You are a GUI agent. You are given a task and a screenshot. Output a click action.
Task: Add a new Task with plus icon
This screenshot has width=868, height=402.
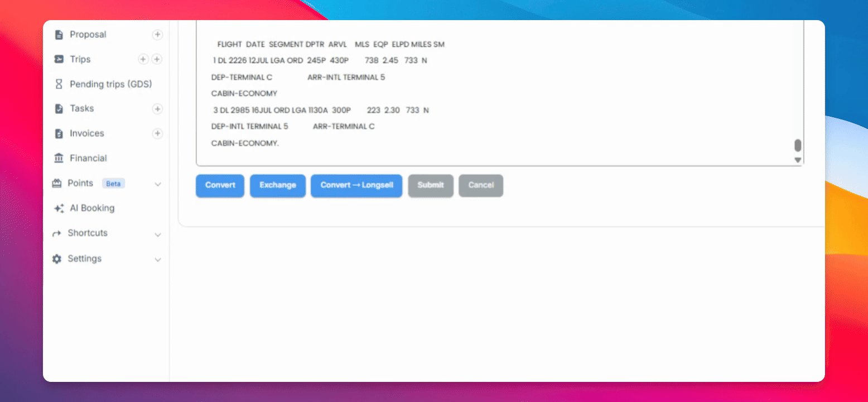point(158,109)
